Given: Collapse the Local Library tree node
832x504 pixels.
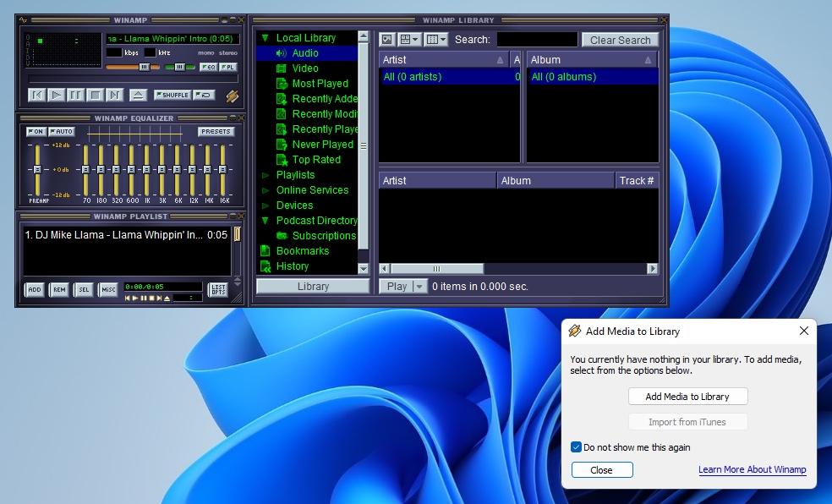Looking at the screenshot, I should [265, 38].
